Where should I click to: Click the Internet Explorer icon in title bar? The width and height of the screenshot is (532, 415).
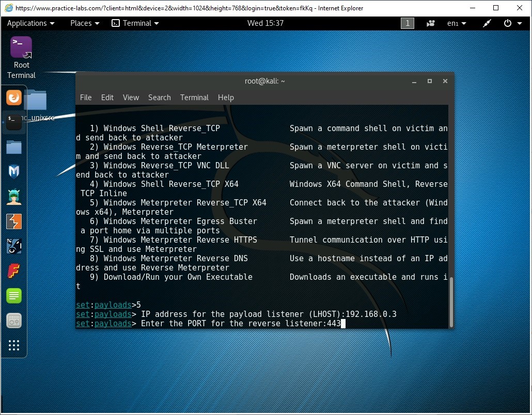pyautogui.click(x=9, y=8)
